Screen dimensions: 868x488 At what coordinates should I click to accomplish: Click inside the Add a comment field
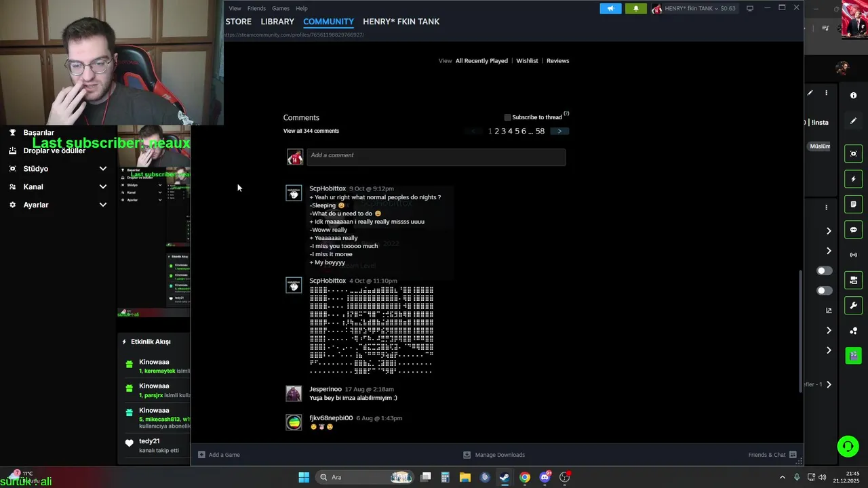[x=436, y=157]
